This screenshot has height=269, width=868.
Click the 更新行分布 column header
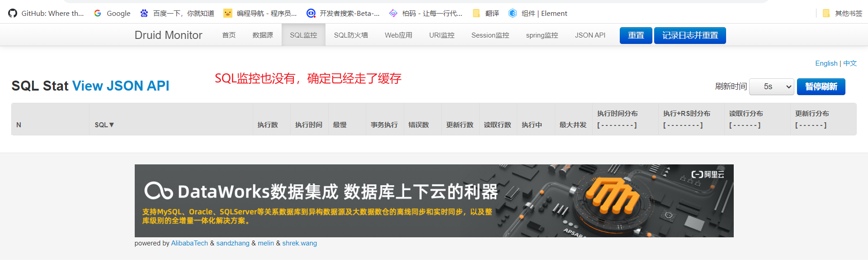[823, 119]
